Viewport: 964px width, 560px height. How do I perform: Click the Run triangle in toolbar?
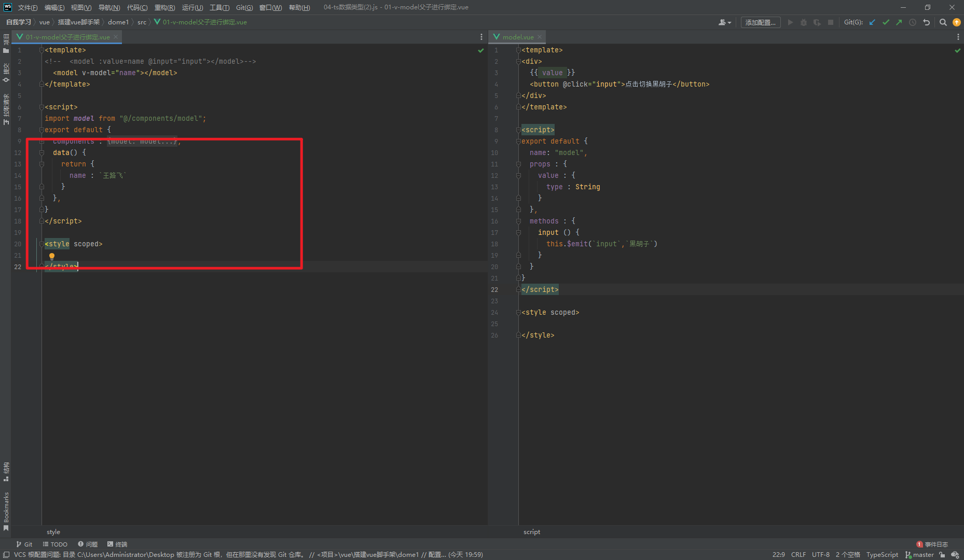[790, 22]
